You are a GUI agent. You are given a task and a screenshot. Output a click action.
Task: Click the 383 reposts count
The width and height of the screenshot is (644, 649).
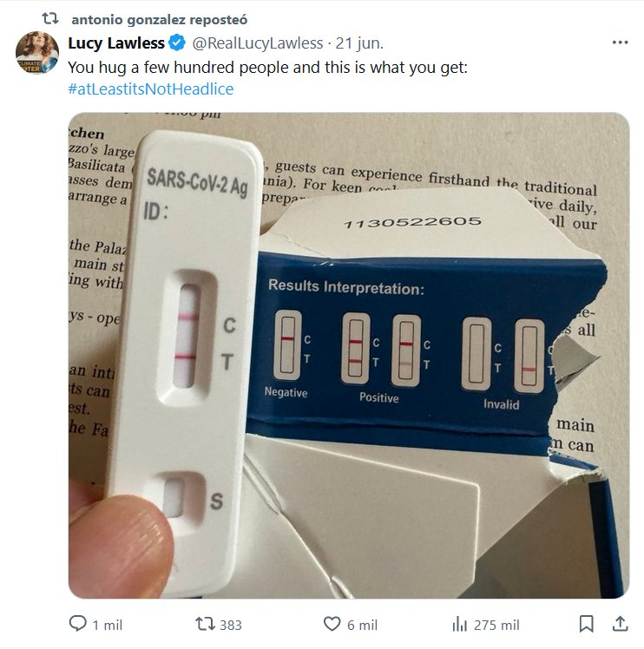tap(231, 625)
